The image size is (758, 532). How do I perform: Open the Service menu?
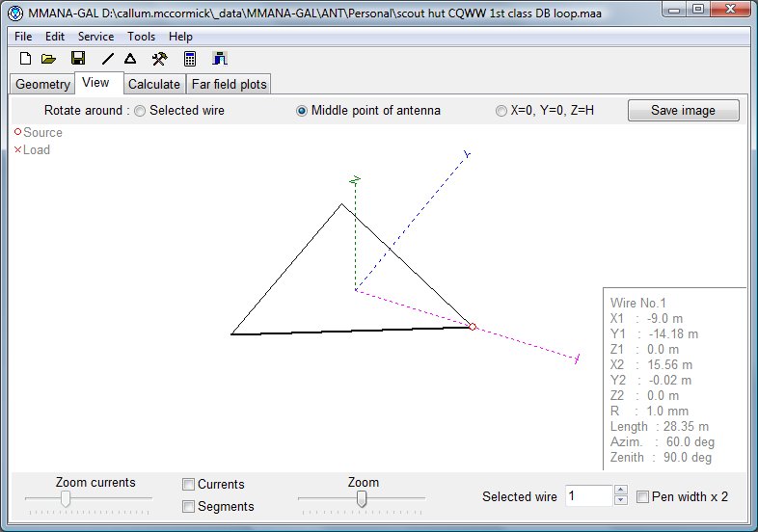click(x=95, y=37)
